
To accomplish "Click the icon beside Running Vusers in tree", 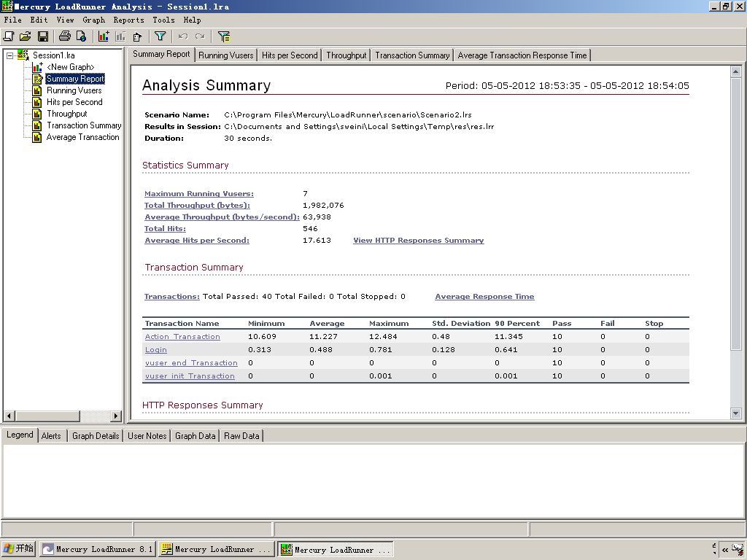I will [37, 90].
